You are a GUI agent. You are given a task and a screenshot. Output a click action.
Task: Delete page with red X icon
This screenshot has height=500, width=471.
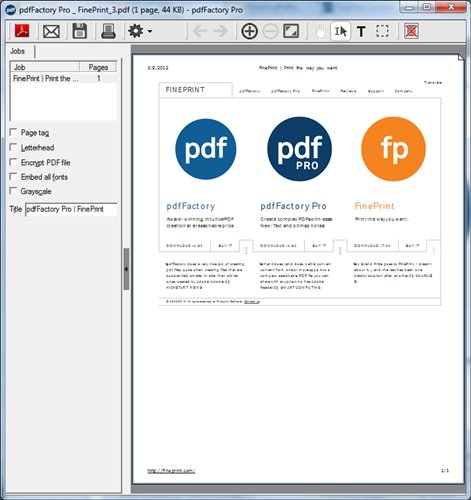pyautogui.click(x=411, y=31)
